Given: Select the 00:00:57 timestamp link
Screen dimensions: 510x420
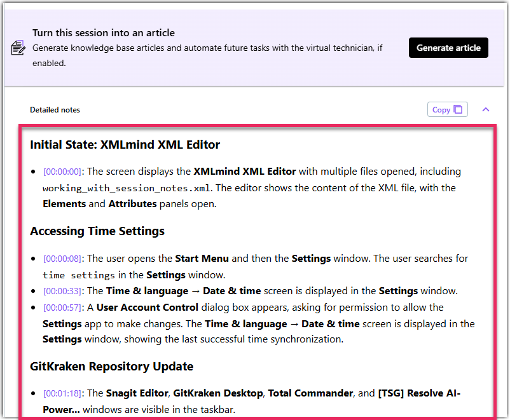Looking at the screenshot, I should click(62, 308).
